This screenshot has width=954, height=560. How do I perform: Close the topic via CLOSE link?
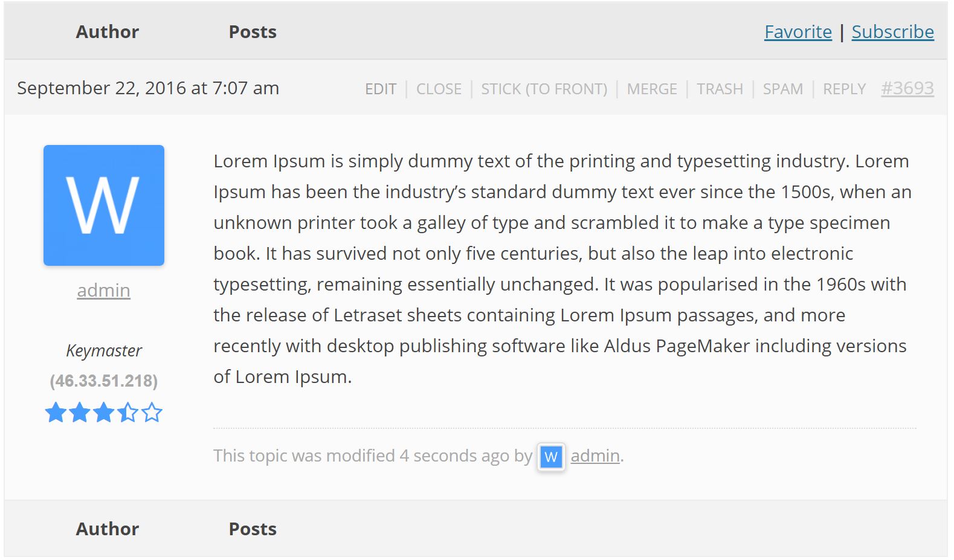click(x=439, y=89)
